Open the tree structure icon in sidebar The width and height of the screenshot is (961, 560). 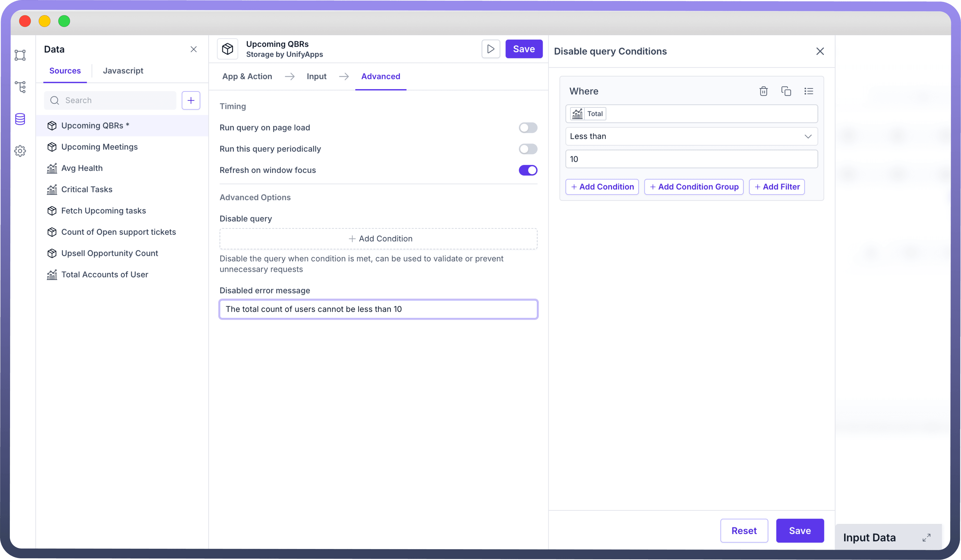click(20, 87)
